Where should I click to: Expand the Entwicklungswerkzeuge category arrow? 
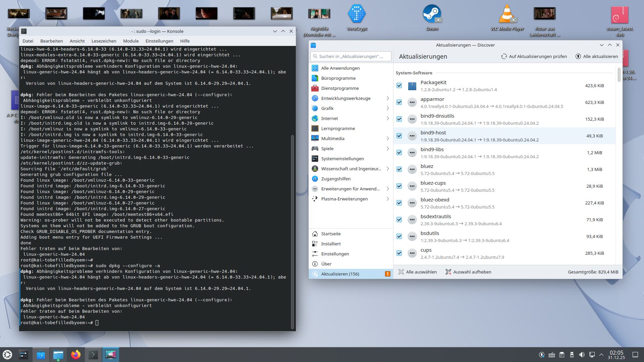[x=387, y=98]
